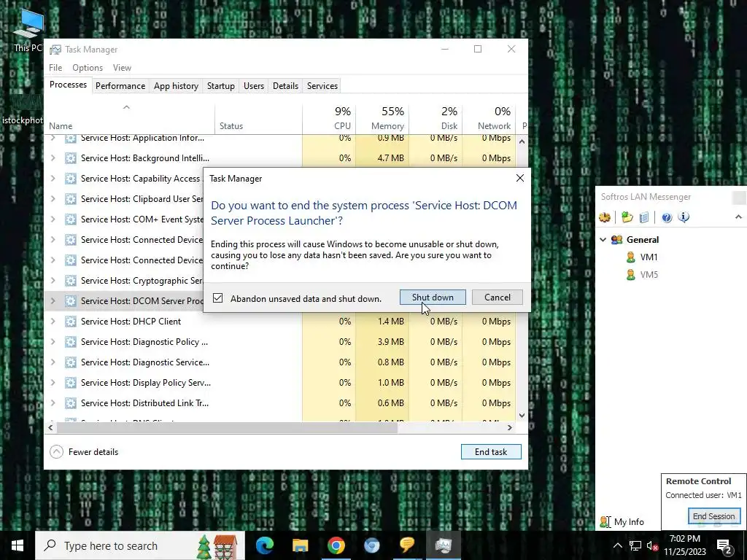Click End Session in Remote Control popup
This screenshot has width=747, height=560.
713,516
